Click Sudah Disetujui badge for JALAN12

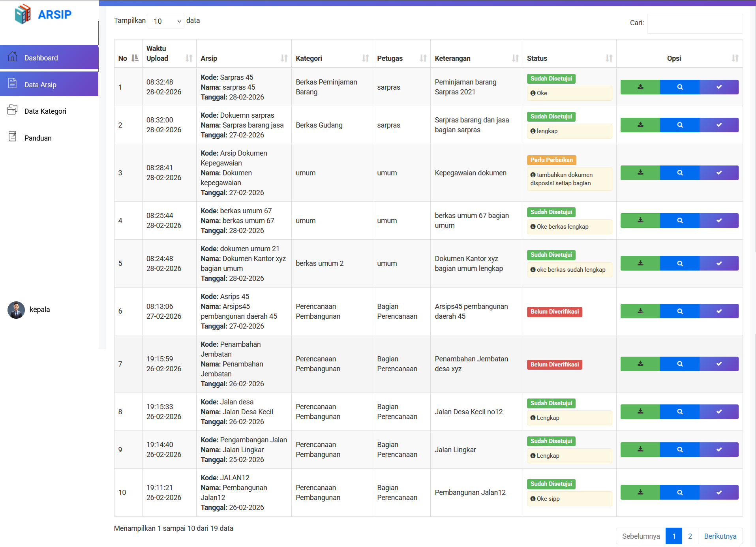[551, 484]
